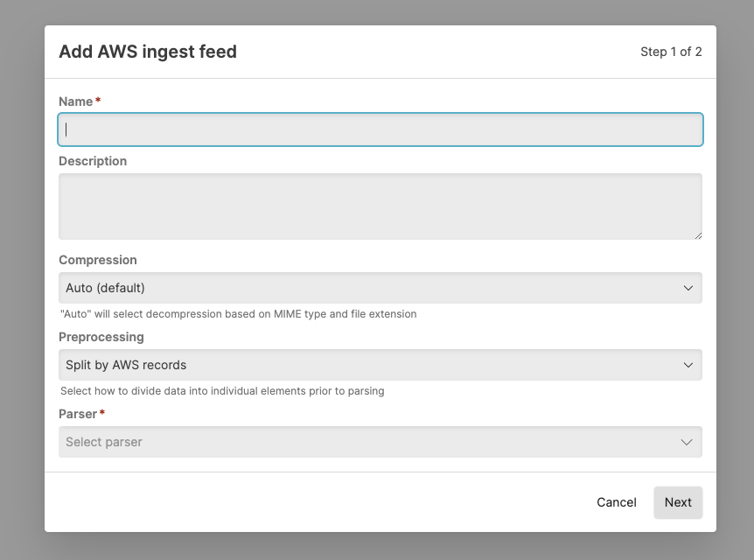Click inside the Name input field

pyautogui.click(x=380, y=129)
